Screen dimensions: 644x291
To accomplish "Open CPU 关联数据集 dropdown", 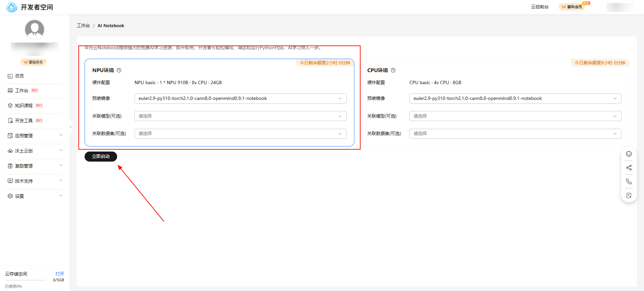I will (x=515, y=134).
